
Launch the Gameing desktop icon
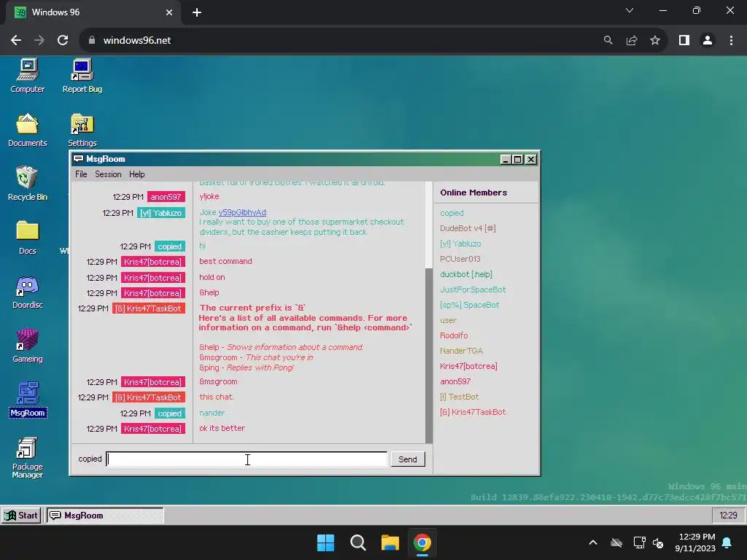tap(28, 345)
